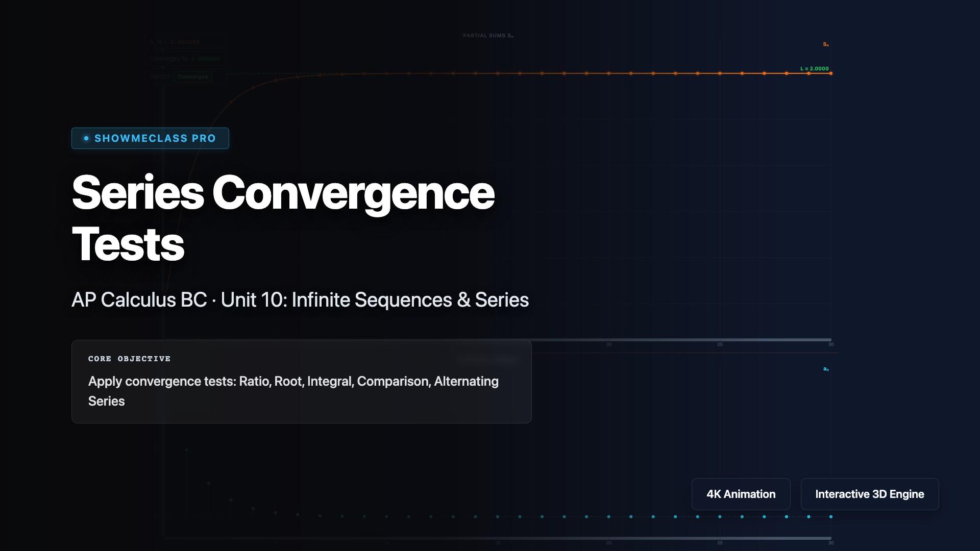Click the blue dot in ShowMeClass Pro badge
The height and width of the screenshot is (551, 980).
(x=86, y=138)
